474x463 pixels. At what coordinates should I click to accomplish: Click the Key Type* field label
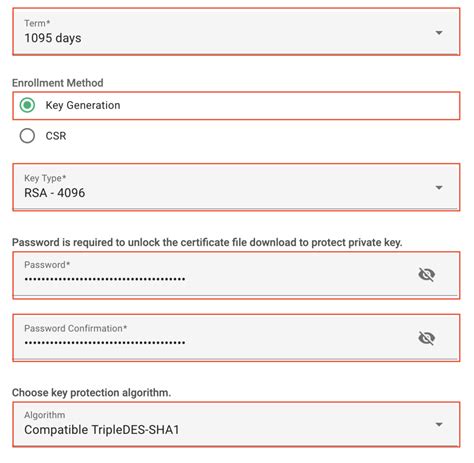(45, 178)
